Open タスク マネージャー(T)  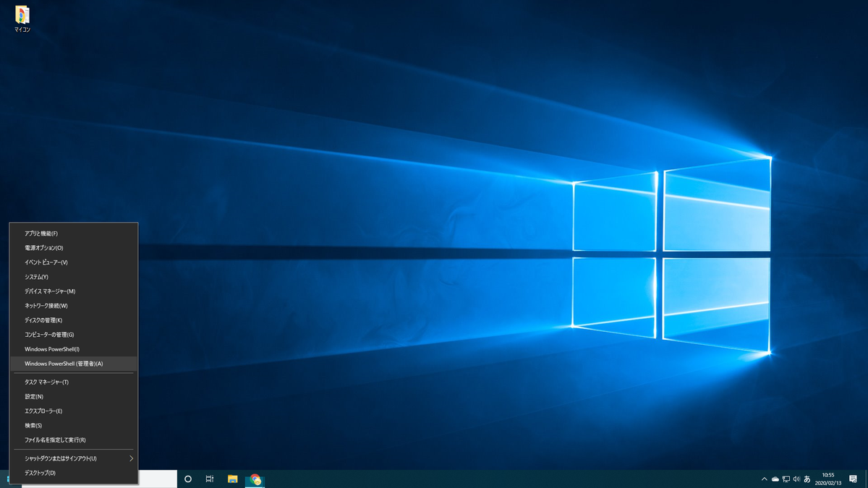(73, 382)
